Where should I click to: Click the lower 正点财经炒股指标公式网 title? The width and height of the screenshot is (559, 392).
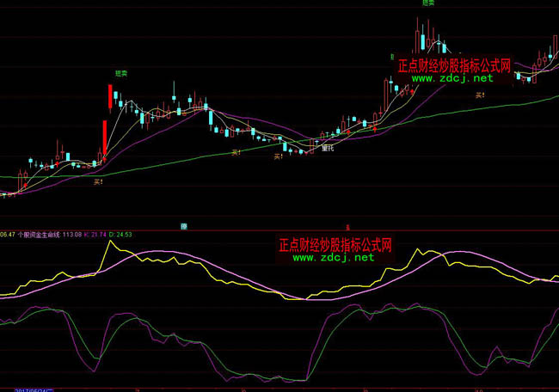(335, 244)
